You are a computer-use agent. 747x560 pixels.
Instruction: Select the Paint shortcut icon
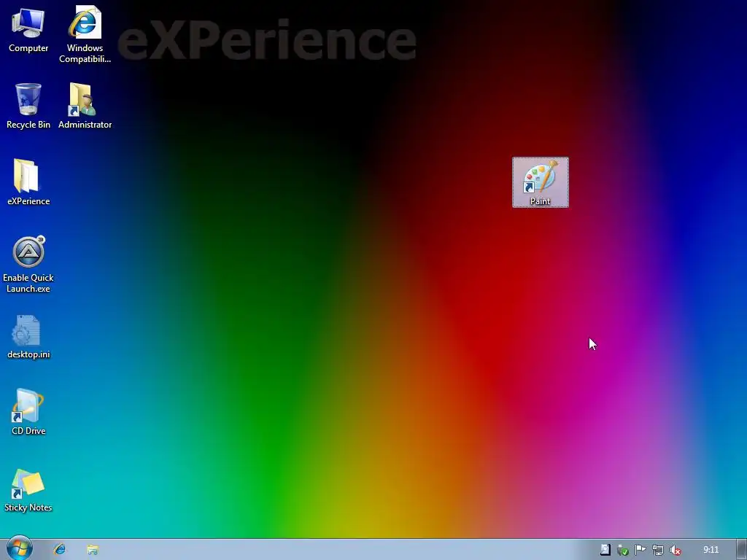point(541,182)
